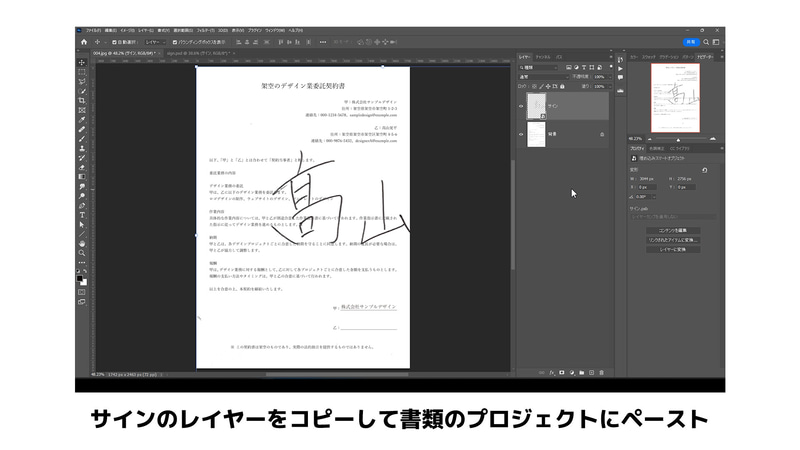Click the レイヤーに変換 button
The image size is (800, 450).
[673, 249]
